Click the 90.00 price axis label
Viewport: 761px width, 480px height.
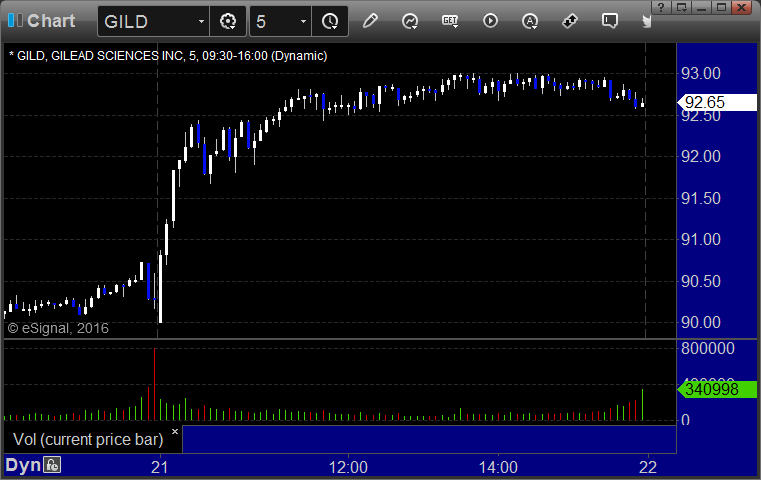click(701, 322)
